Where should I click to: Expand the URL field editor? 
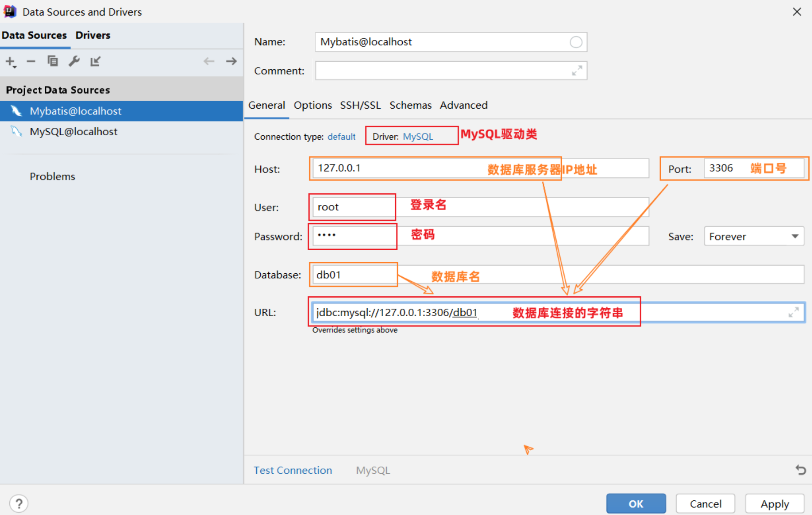point(793,312)
